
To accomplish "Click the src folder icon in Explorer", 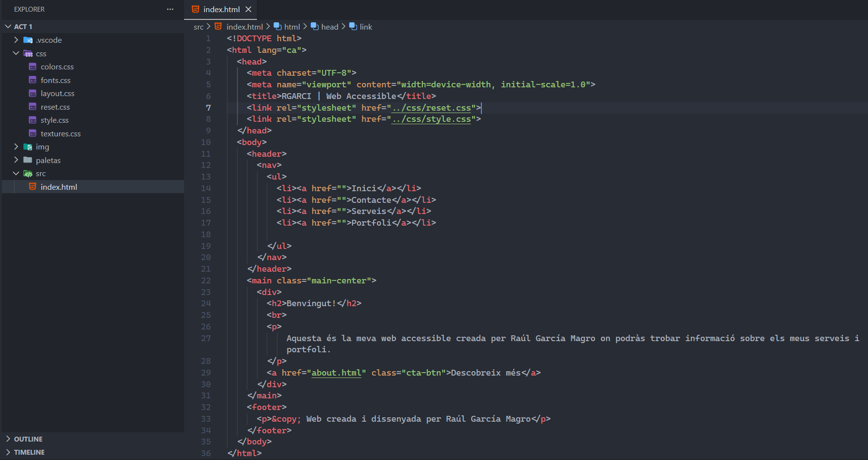I will click(28, 173).
